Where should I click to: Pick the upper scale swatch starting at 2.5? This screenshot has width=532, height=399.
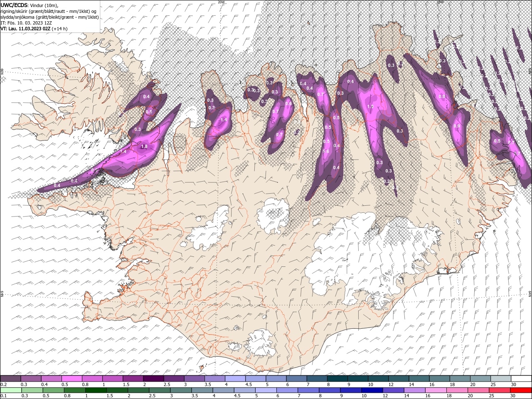click(x=174, y=379)
